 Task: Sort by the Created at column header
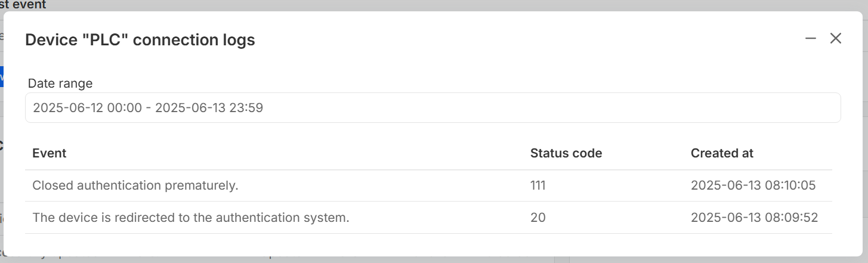(722, 153)
